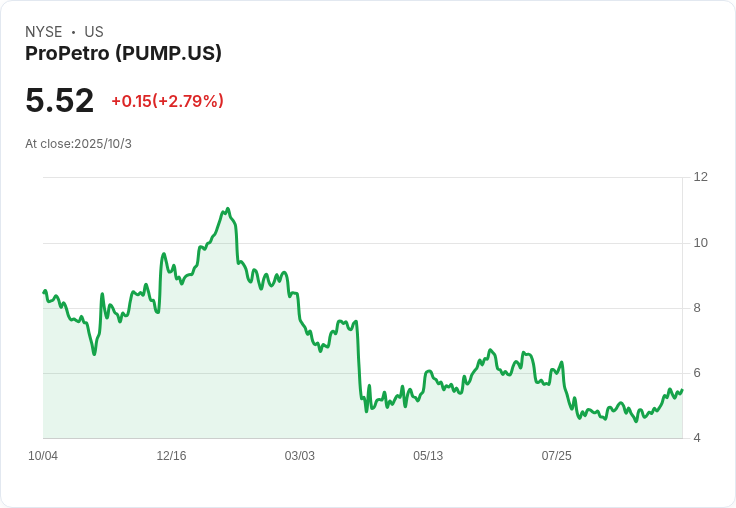736x508 pixels.
Task: Click the At close:2025/10/3 timestamp
Action: click(x=78, y=144)
